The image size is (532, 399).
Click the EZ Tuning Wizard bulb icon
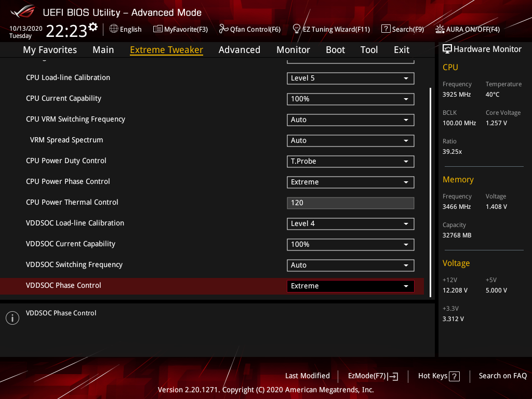pyautogui.click(x=297, y=29)
